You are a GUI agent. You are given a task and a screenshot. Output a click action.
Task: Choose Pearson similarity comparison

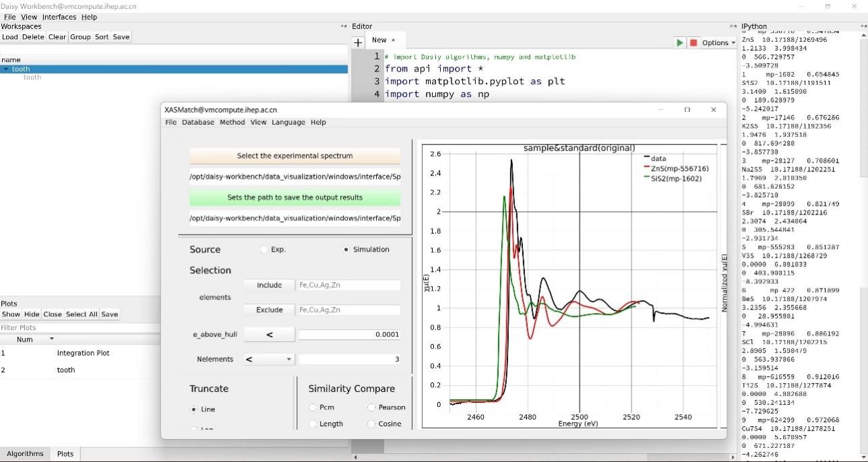pos(371,407)
